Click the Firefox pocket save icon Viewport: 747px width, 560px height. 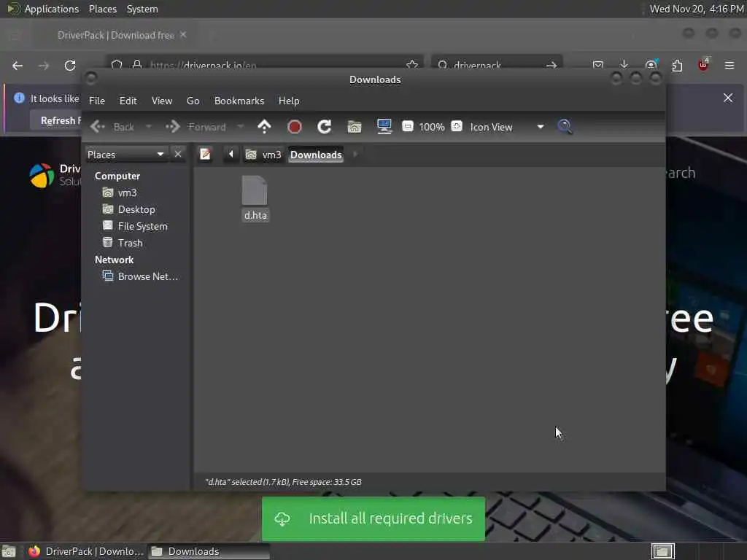point(598,65)
